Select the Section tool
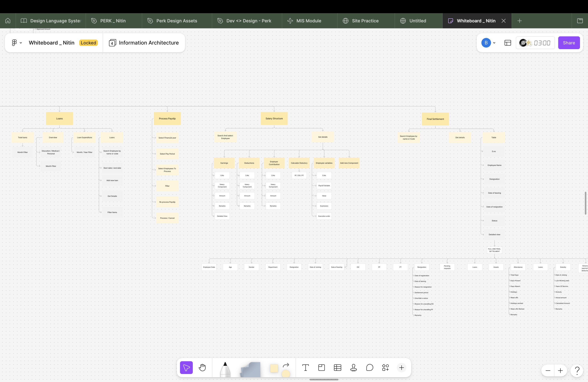The image size is (588, 382). (321, 367)
